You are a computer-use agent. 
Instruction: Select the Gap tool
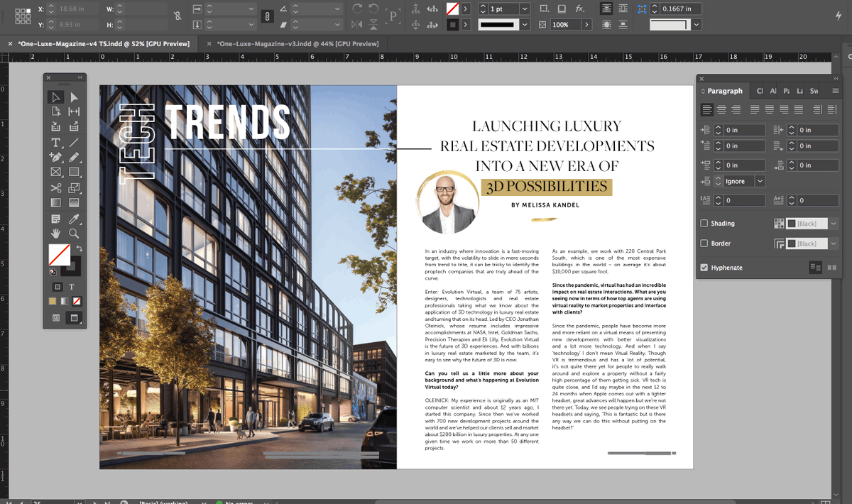(x=74, y=111)
